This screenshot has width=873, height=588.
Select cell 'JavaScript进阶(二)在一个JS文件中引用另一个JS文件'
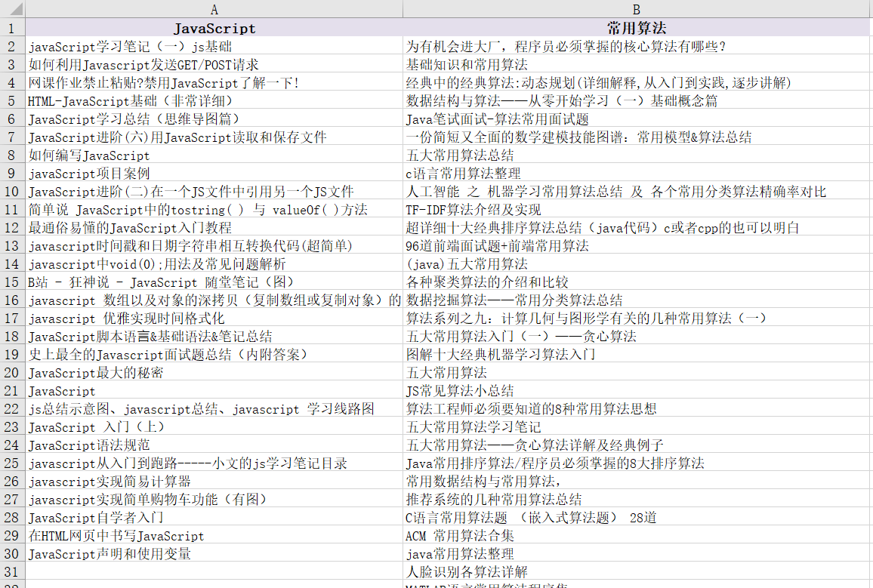[x=214, y=192]
